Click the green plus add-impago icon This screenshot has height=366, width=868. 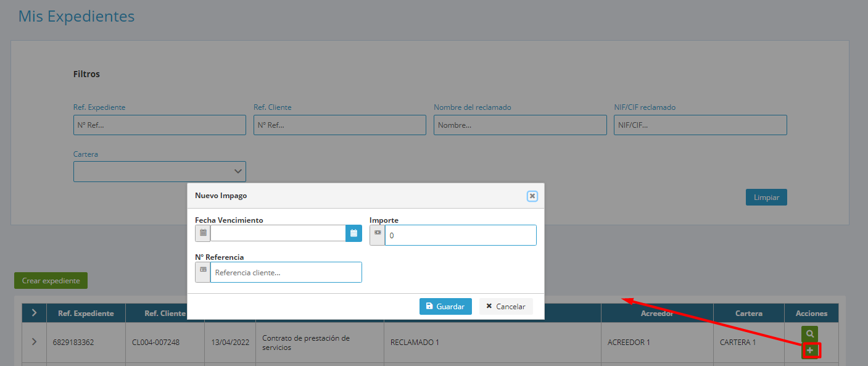click(810, 351)
